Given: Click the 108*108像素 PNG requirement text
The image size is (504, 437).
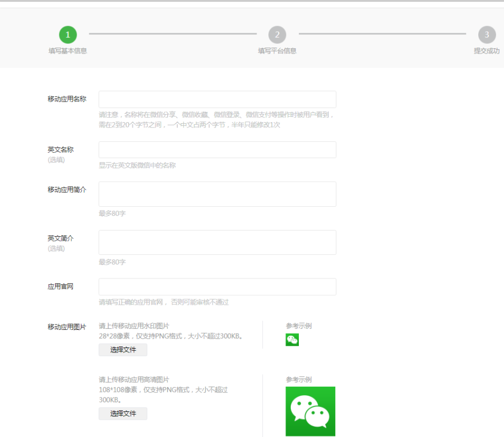Looking at the screenshot, I should click(163, 395).
